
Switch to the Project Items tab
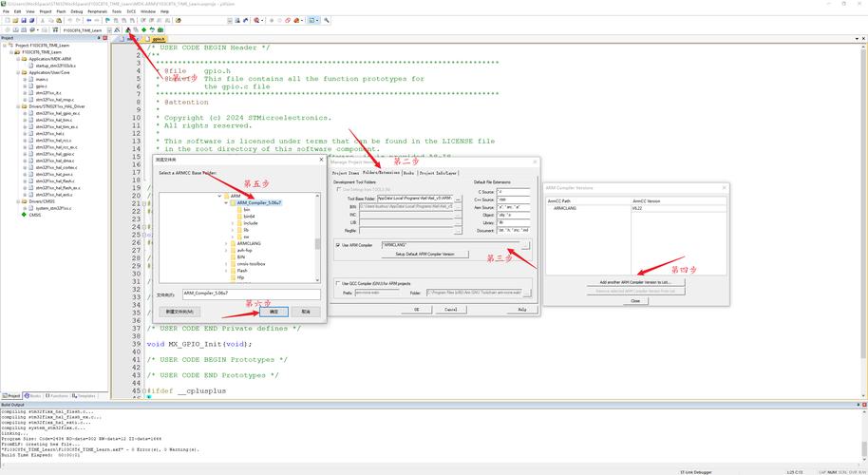[346, 173]
